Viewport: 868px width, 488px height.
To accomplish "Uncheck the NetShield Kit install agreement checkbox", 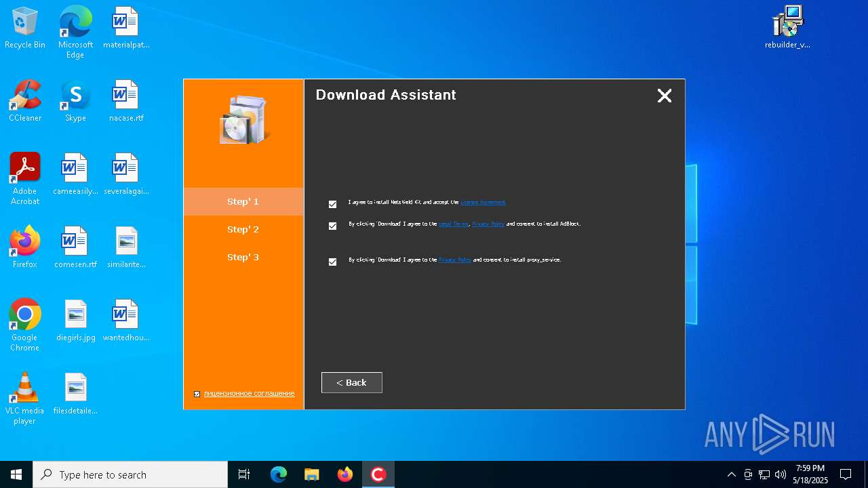I will click(332, 204).
